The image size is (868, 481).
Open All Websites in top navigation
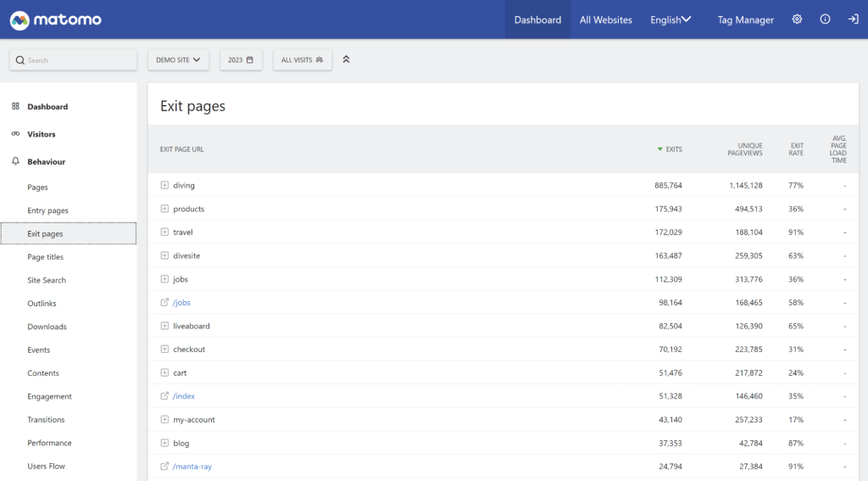(605, 20)
